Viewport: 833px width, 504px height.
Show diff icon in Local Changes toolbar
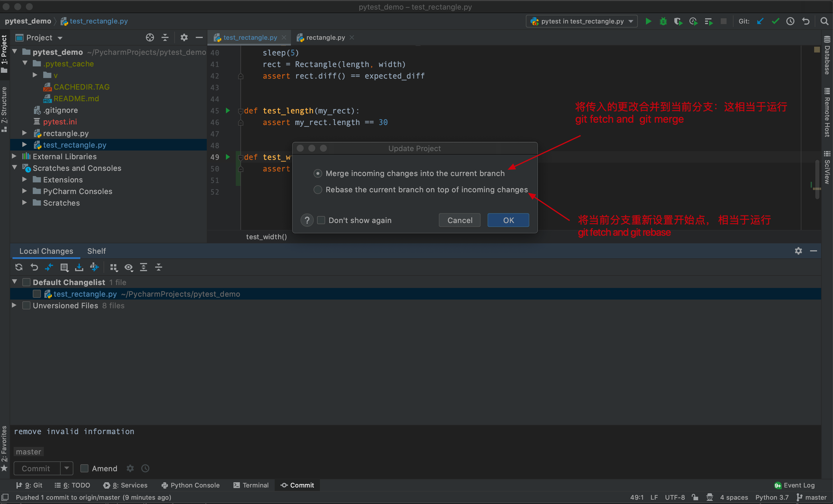point(49,267)
